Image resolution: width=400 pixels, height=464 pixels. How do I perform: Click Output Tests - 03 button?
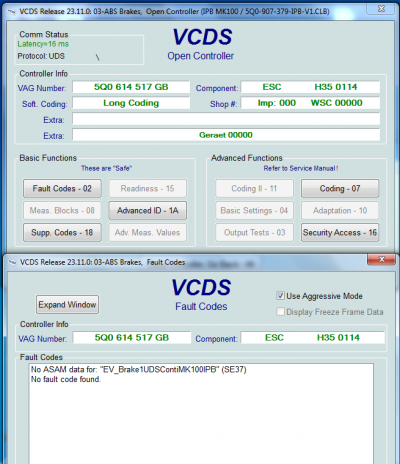click(x=254, y=232)
